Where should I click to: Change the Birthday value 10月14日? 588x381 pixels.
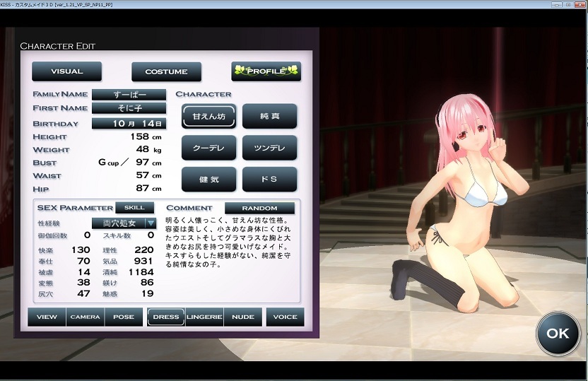point(129,124)
